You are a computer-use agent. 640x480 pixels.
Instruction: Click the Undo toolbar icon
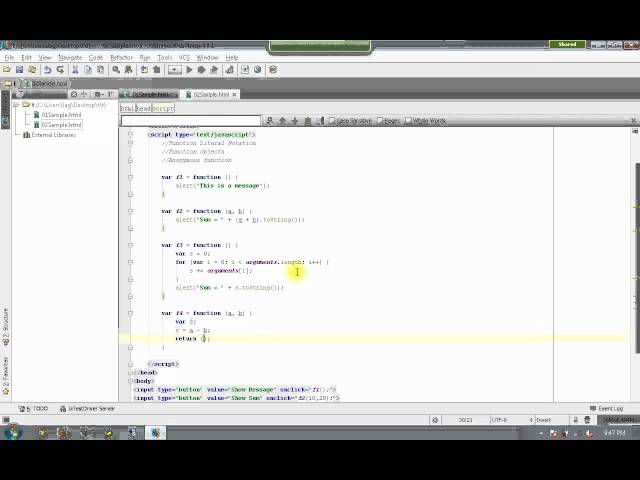(47, 70)
